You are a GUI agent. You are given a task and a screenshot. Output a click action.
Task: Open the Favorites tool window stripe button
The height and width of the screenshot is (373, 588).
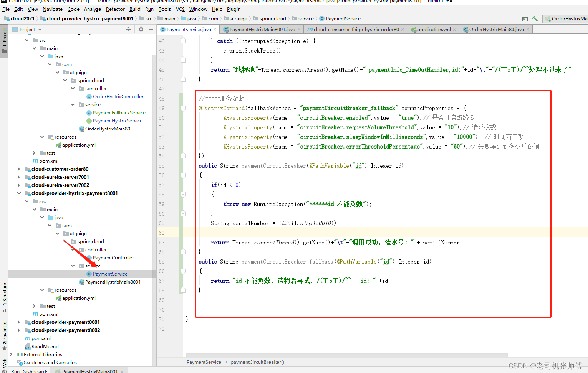pyautogui.click(x=4, y=336)
